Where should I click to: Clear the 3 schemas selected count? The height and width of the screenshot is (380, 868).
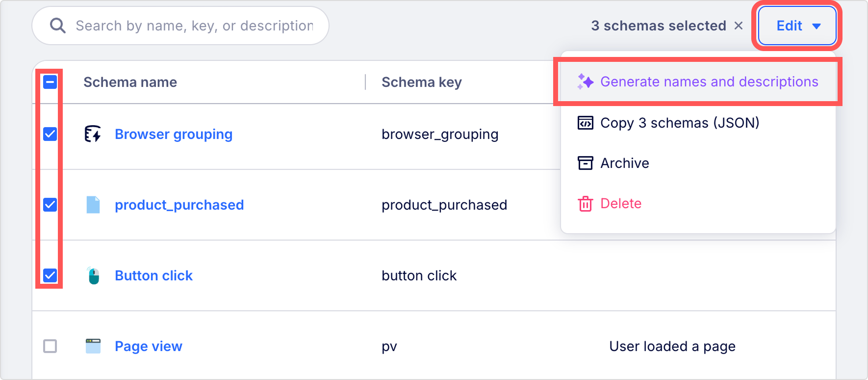point(739,26)
